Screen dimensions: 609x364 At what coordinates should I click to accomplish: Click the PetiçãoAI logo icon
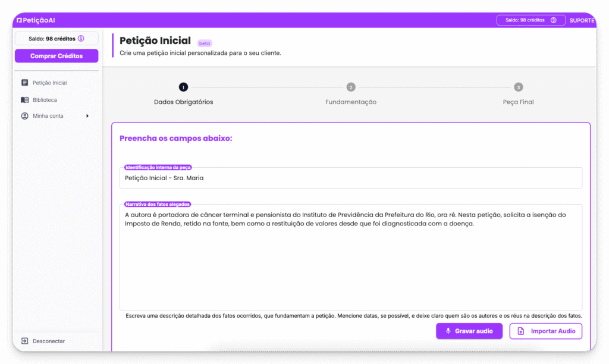click(20, 20)
